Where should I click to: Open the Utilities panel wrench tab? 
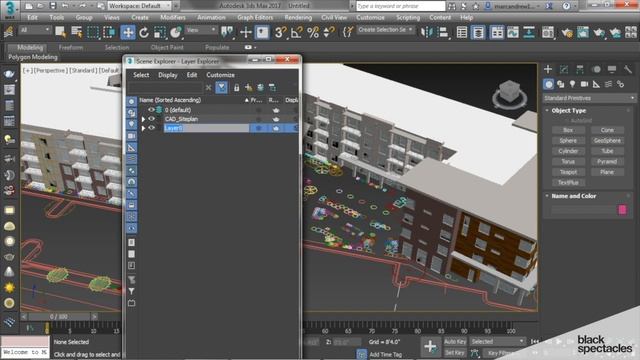pyautogui.click(x=627, y=69)
